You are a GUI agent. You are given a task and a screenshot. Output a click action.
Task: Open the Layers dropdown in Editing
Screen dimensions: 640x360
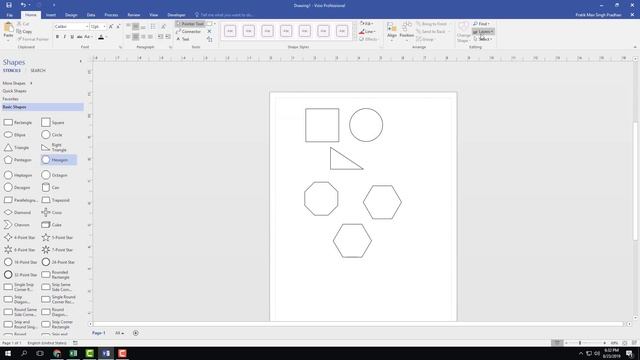(483, 31)
